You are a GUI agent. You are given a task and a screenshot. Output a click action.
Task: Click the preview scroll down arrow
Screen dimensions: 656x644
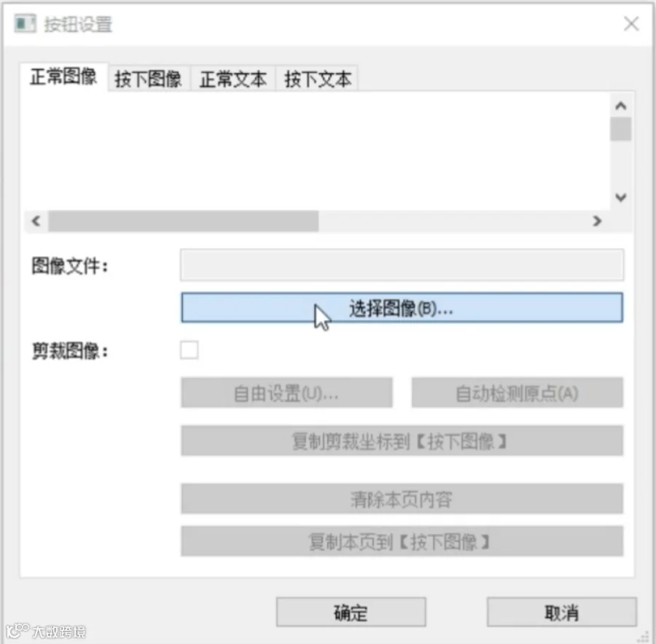[x=620, y=197]
